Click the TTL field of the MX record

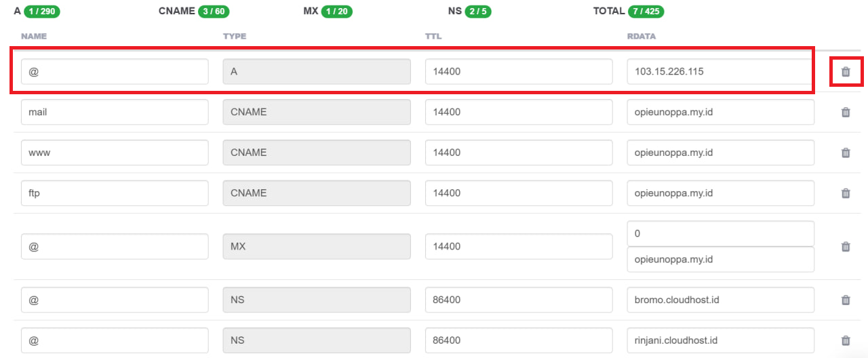[x=519, y=246]
